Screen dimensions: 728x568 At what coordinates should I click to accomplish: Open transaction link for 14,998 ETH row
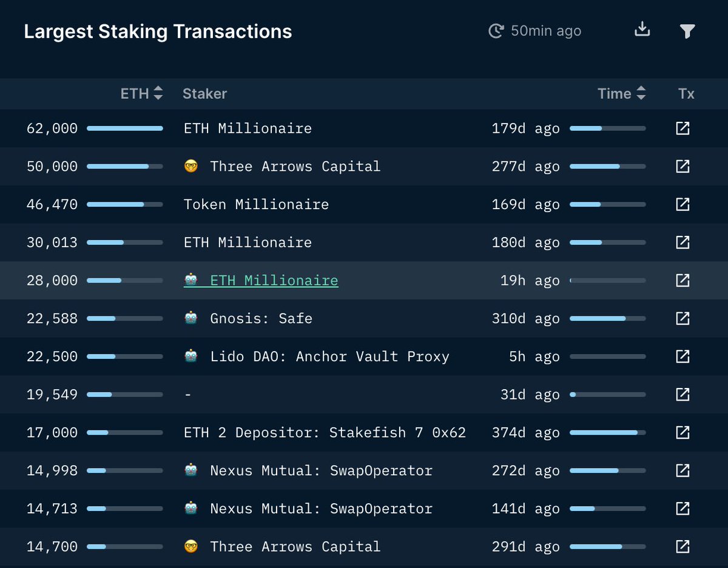[x=682, y=470]
